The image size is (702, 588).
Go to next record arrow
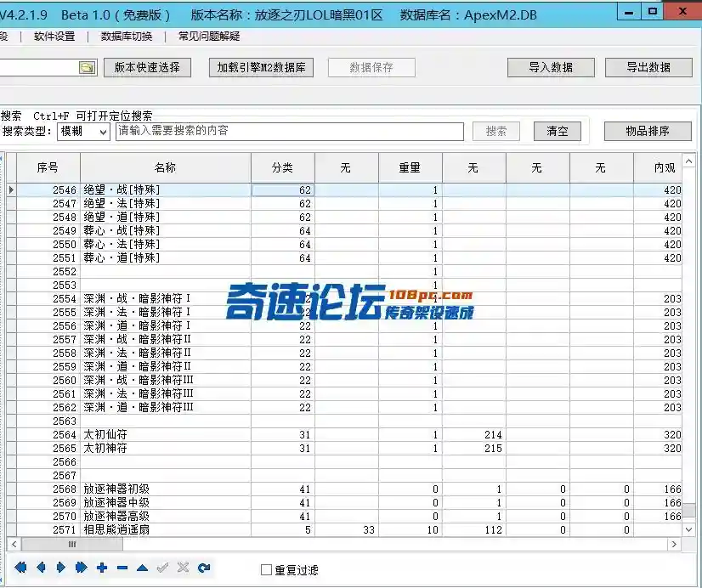(x=61, y=568)
